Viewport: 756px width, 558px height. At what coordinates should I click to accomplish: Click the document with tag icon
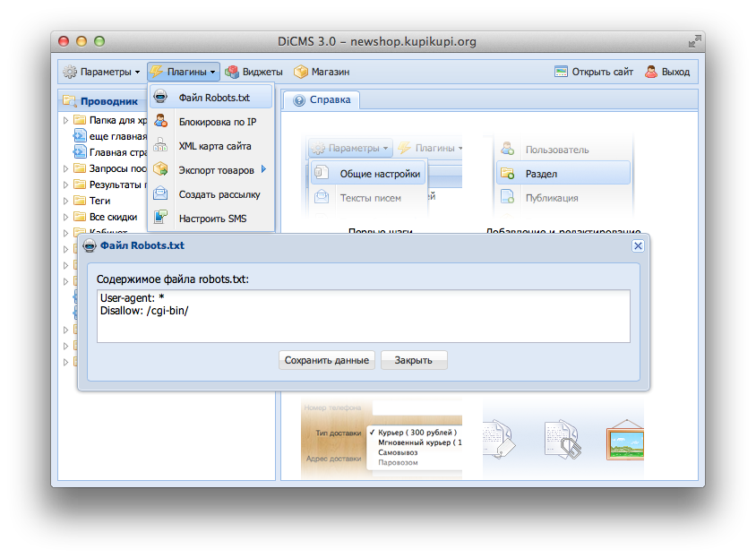pos(500,440)
